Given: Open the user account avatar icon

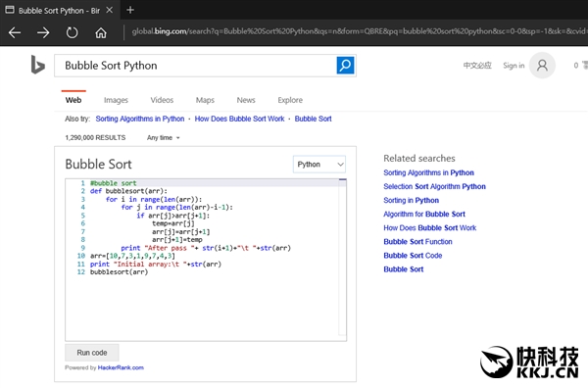Looking at the screenshot, I should pyautogui.click(x=542, y=66).
